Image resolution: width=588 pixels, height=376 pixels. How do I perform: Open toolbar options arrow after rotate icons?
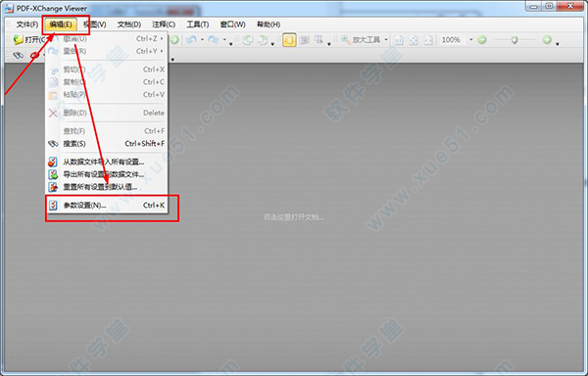272,44
